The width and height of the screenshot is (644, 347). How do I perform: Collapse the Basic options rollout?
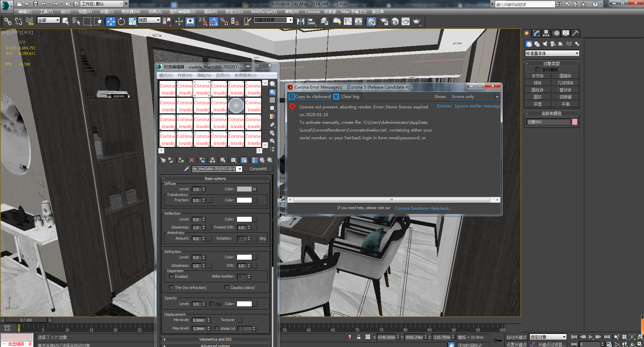[x=215, y=179]
